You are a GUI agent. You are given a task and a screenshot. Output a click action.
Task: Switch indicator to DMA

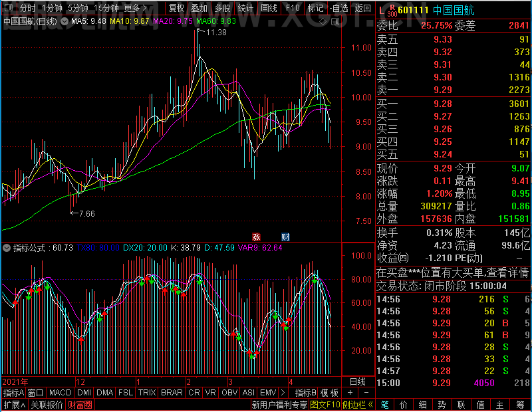pyautogui.click(x=105, y=392)
